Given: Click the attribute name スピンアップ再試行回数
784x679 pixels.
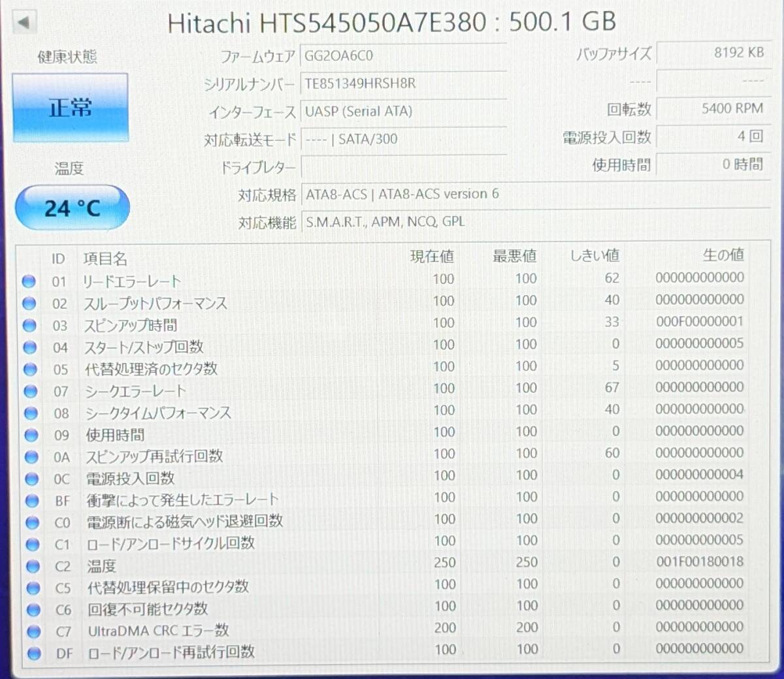Looking at the screenshot, I should (155, 456).
